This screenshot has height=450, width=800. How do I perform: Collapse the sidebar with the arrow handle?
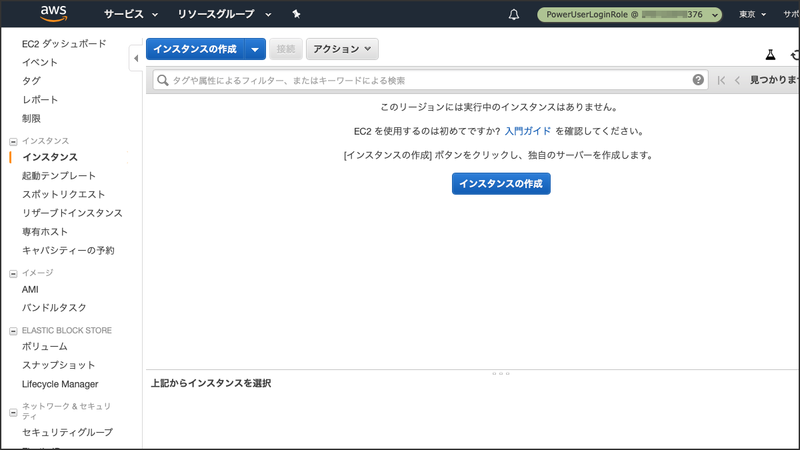(136, 58)
